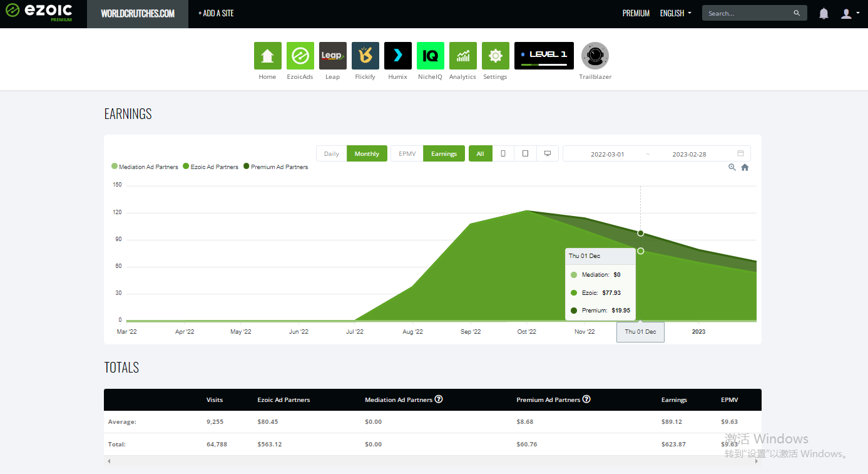Click the Average row label

(x=122, y=421)
